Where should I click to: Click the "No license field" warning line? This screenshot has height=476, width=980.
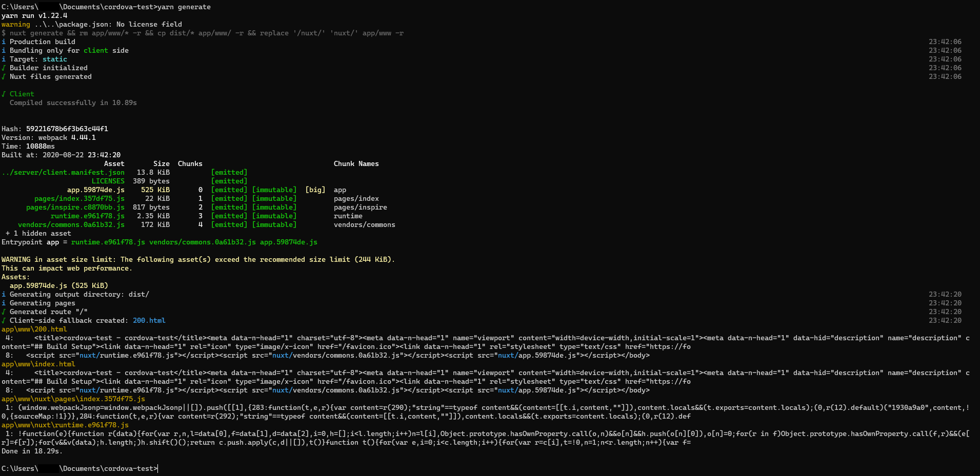(92, 24)
